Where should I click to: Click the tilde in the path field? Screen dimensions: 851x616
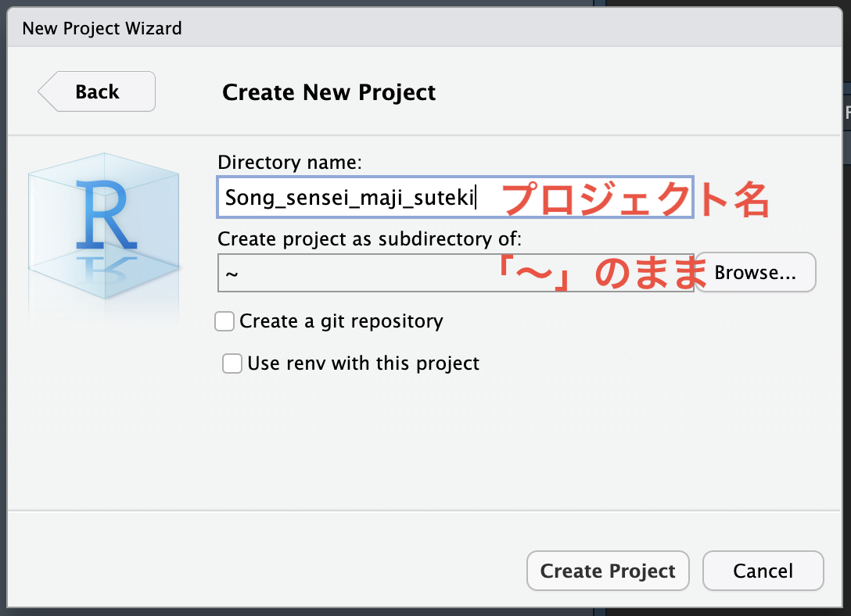pos(232,274)
